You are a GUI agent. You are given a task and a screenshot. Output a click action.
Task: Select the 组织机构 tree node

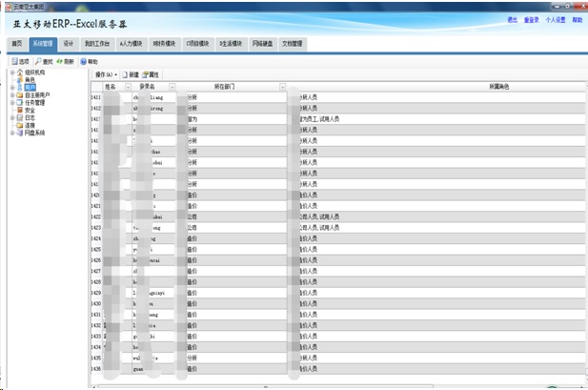pyautogui.click(x=32, y=72)
